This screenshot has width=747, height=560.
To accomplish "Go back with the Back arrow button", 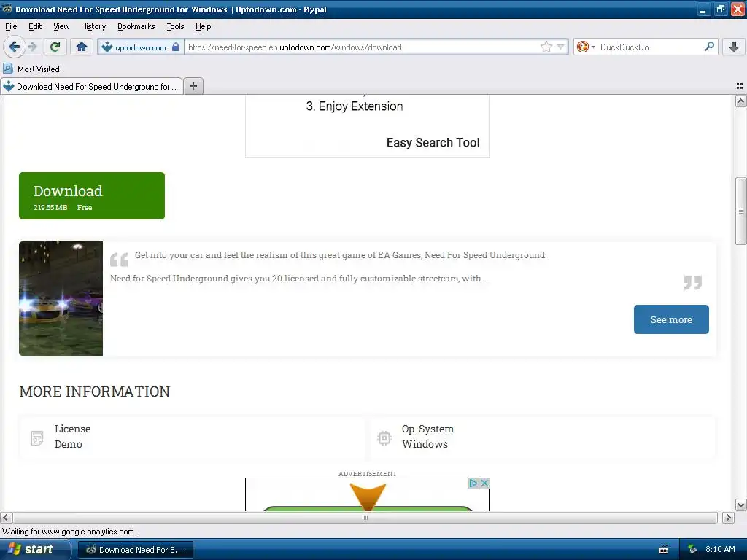I will click(15, 47).
